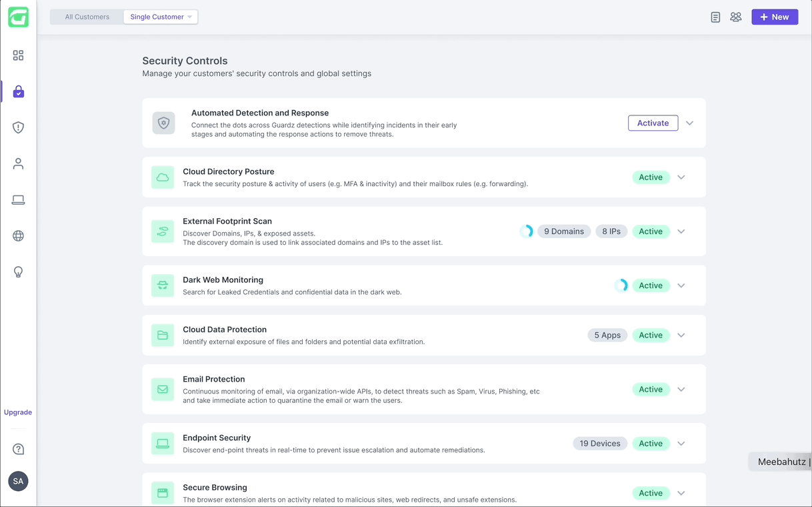The image size is (812, 507).
Task: Click the lightbulb icon in sidebar
Action: (x=18, y=272)
